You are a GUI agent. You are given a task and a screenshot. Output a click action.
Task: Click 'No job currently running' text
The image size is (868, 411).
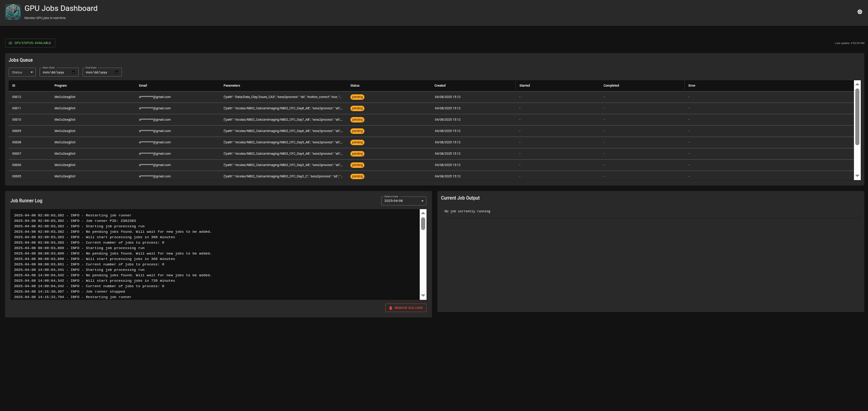pos(467,211)
